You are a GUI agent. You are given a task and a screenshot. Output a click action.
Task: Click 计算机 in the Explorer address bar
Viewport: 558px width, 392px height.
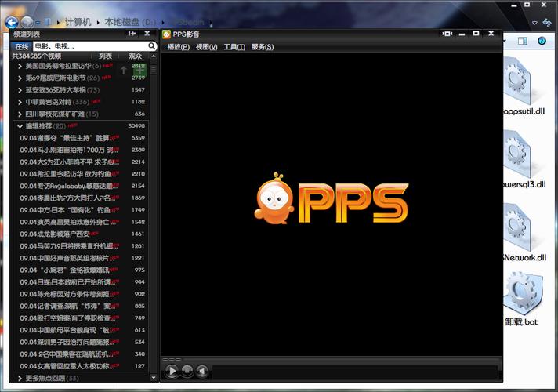(x=78, y=22)
